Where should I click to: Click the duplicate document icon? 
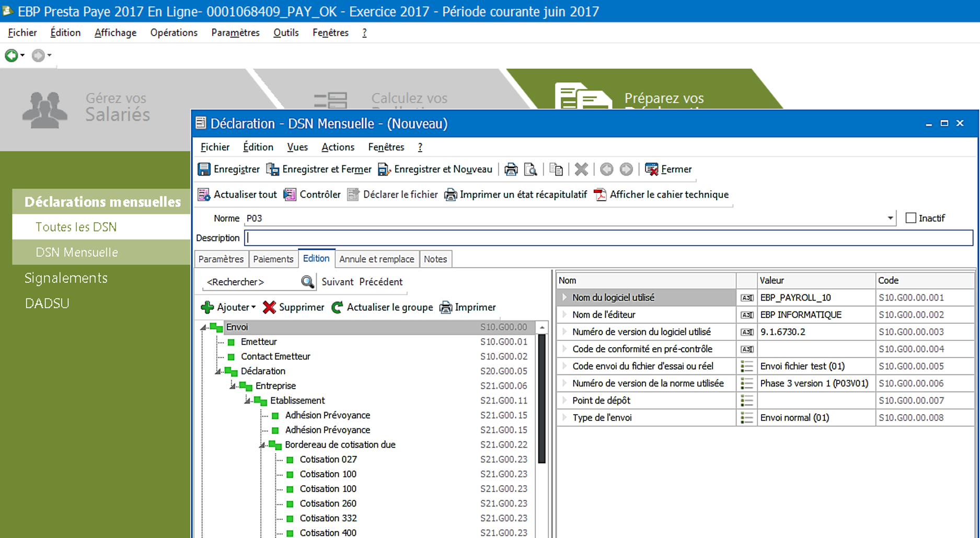click(x=556, y=169)
